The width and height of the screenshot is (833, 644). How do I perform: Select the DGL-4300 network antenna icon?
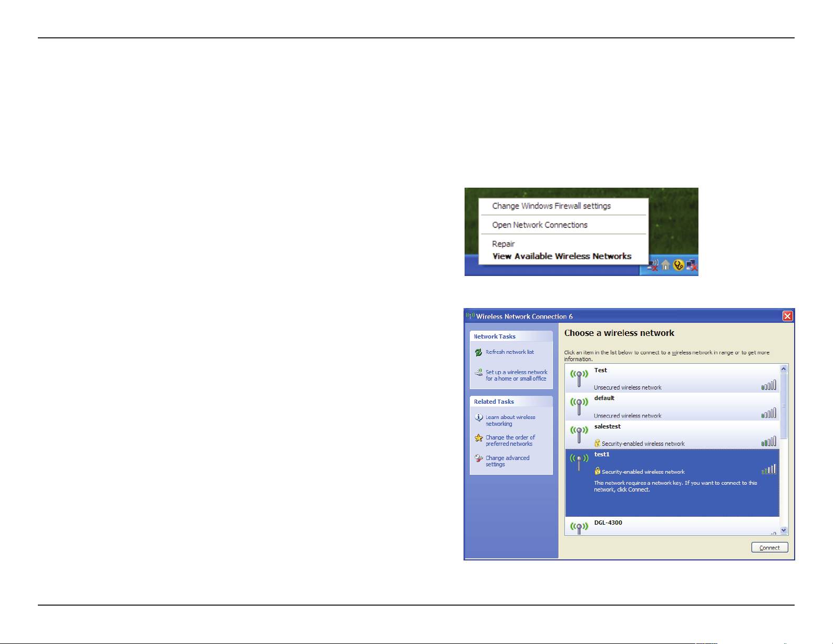(x=579, y=527)
